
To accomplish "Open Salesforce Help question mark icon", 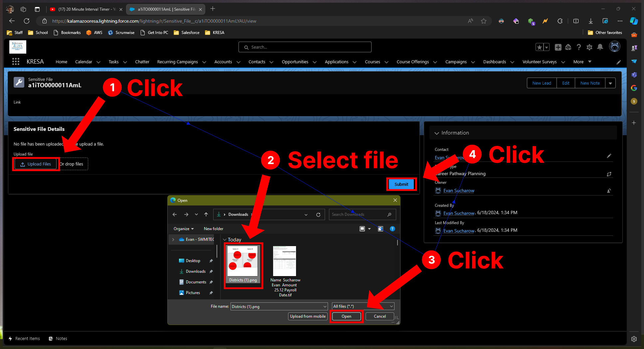I will [x=579, y=47].
